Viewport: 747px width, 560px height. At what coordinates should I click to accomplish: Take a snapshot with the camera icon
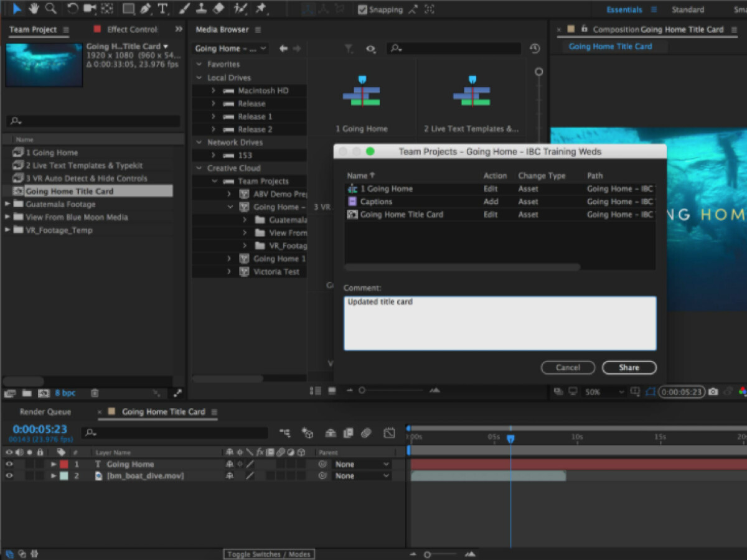click(x=713, y=392)
